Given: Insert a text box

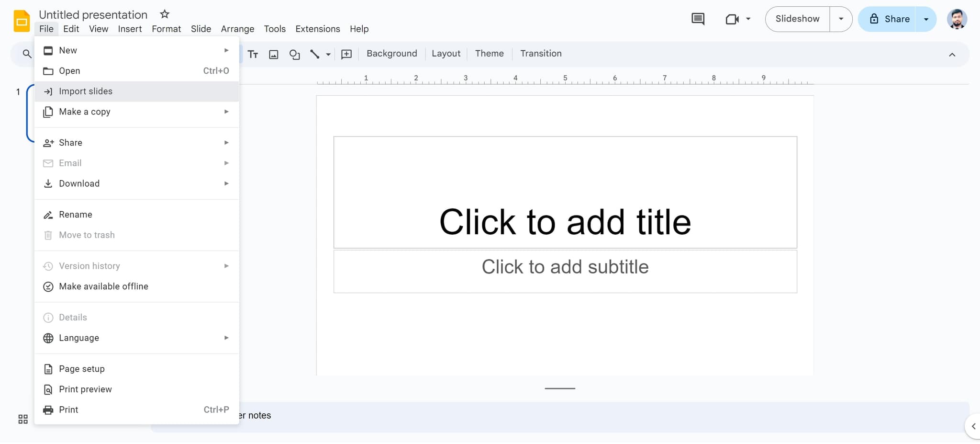Looking at the screenshot, I should click(253, 54).
